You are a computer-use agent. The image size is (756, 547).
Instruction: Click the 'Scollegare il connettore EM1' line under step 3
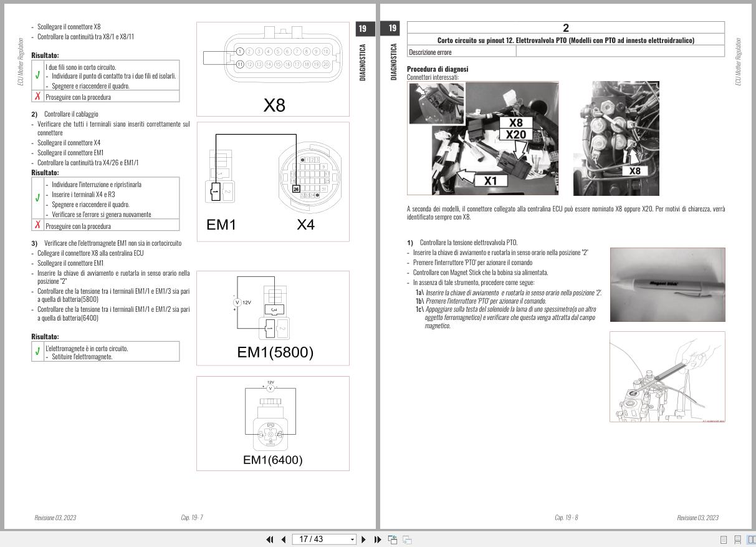(70, 263)
